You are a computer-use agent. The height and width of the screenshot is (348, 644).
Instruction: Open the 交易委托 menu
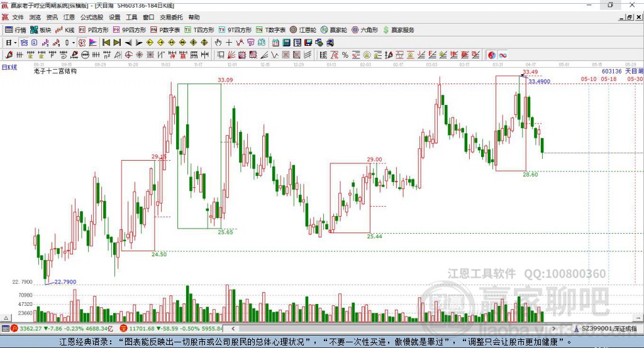click(171, 17)
